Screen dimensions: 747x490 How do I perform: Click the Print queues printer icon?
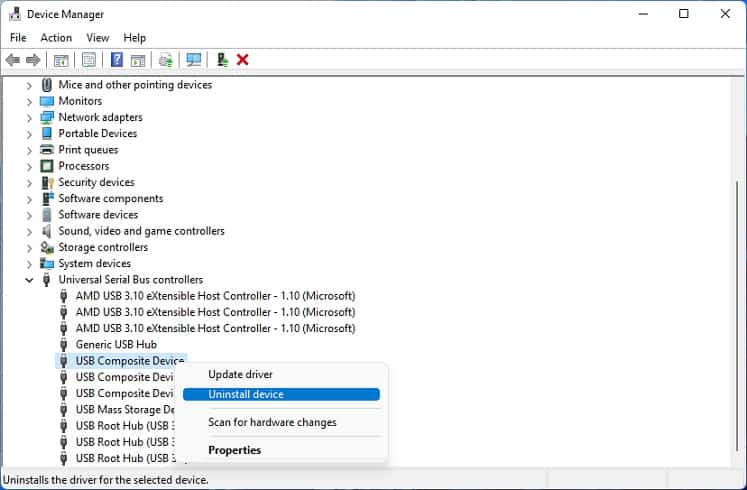(x=47, y=150)
